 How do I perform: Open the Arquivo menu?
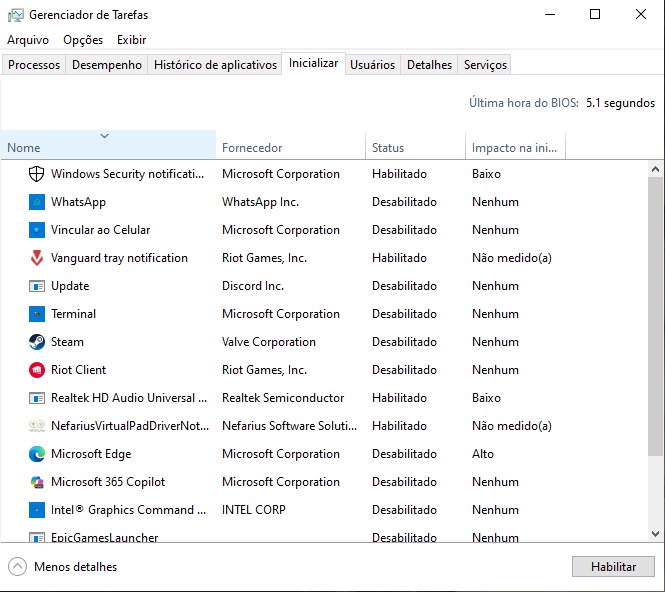(28, 40)
